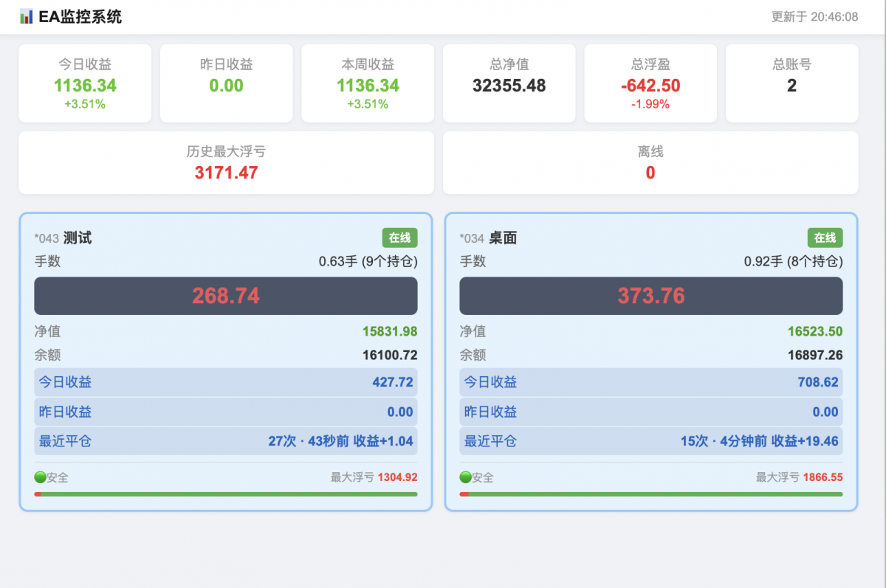886x588 pixels.
Task: Select the 本周收益 summary card
Action: coord(368,83)
